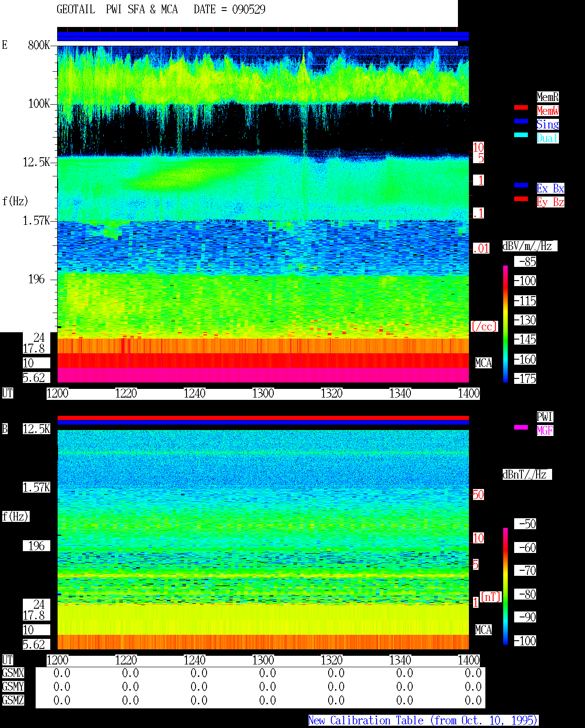Click the blue mode bar above the E spectrogram

(x=263, y=37)
